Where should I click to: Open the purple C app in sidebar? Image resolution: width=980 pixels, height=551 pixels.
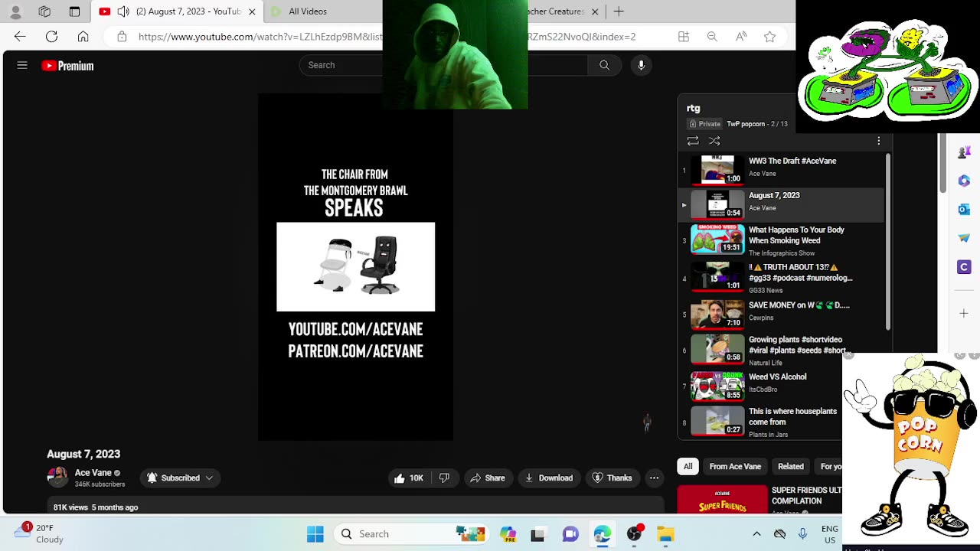point(964,266)
